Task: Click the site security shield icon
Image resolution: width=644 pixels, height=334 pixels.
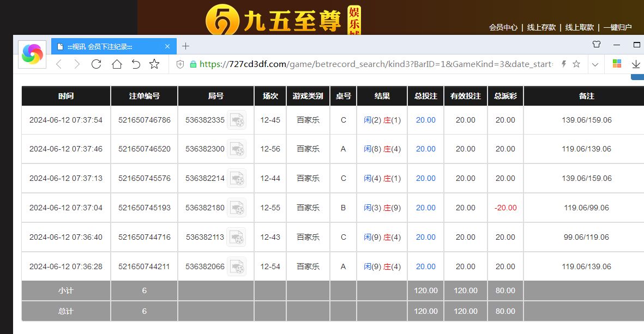Action: pyautogui.click(x=180, y=64)
